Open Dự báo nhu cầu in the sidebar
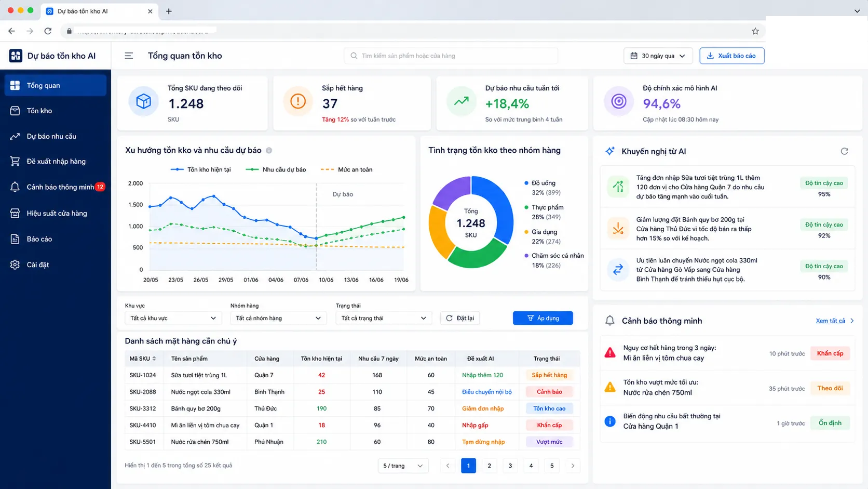Viewport: 868px width, 489px height. pos(56,136)
